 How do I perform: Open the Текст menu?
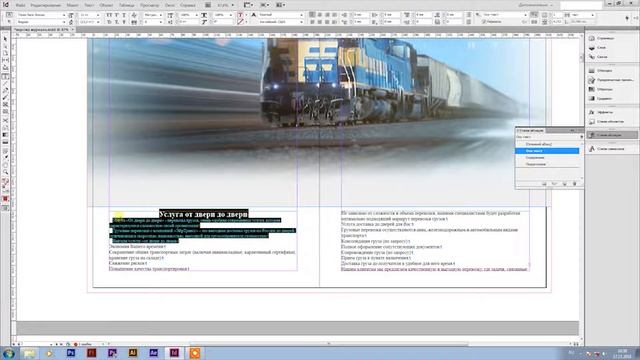[89, 5]
